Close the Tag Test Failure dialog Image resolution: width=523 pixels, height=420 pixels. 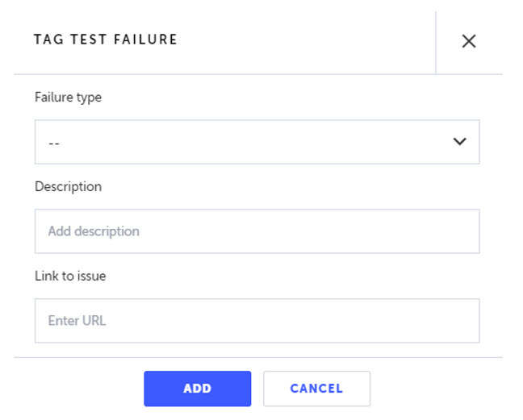(x=468, y=41)
